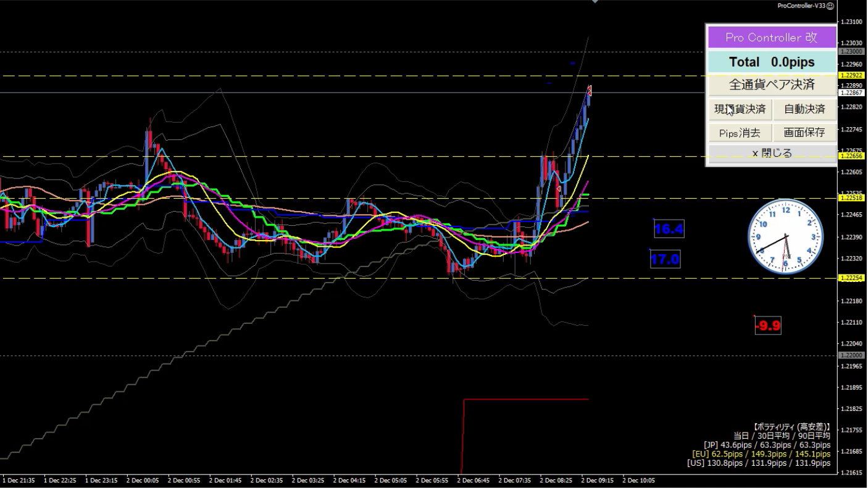
Task: Click the 2 Dec 06:45 time label
Action: point(474,480)
